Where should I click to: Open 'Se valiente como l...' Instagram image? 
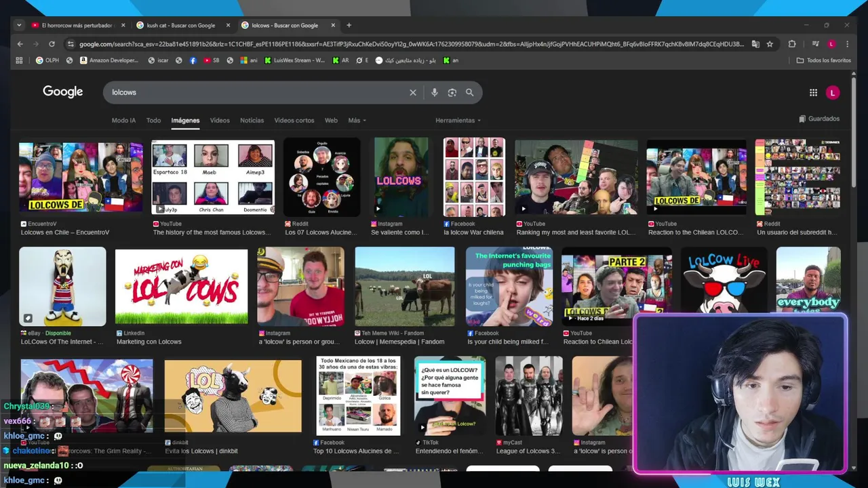pos(402,177)
